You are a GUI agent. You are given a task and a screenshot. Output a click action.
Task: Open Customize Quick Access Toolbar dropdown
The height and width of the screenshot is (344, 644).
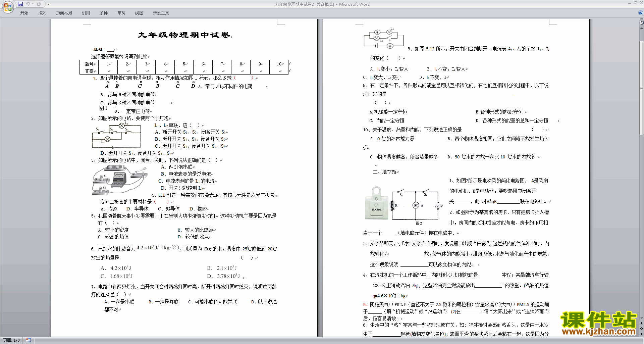(x=49, y=4)
